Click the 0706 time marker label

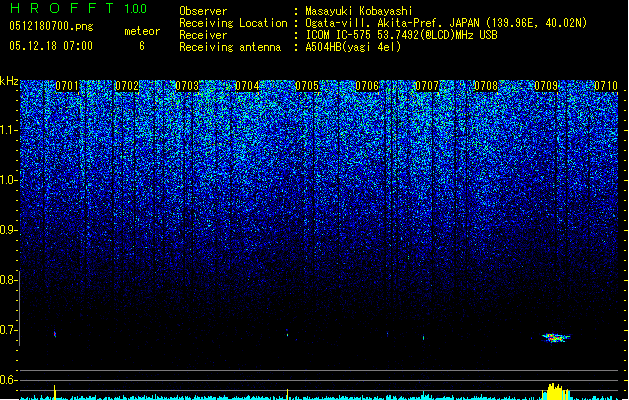coord(367,86)
